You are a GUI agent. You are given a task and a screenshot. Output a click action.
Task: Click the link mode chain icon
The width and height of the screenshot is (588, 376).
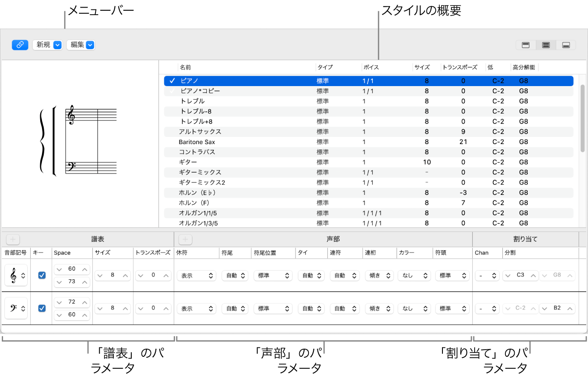(20, 45)
